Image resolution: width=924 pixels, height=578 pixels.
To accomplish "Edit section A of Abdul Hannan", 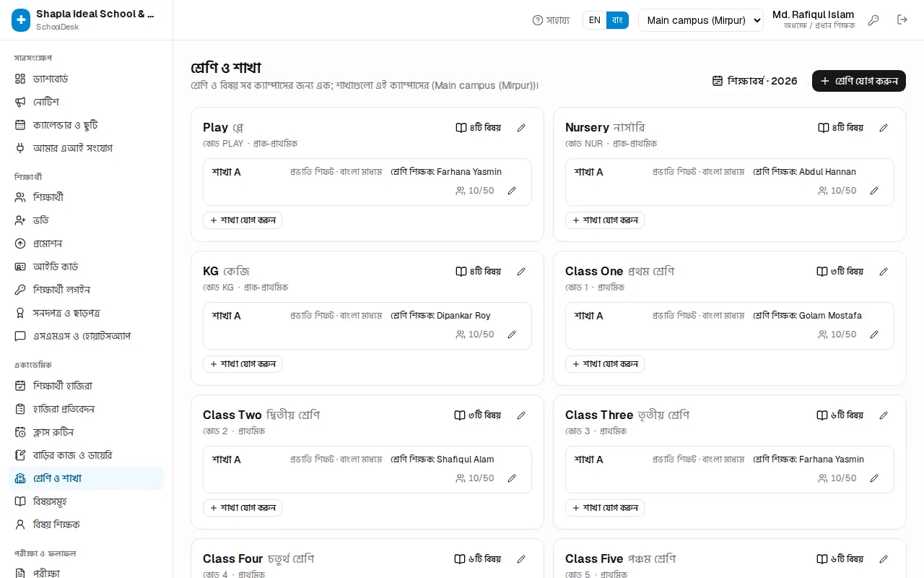I will tap(874, 191).
